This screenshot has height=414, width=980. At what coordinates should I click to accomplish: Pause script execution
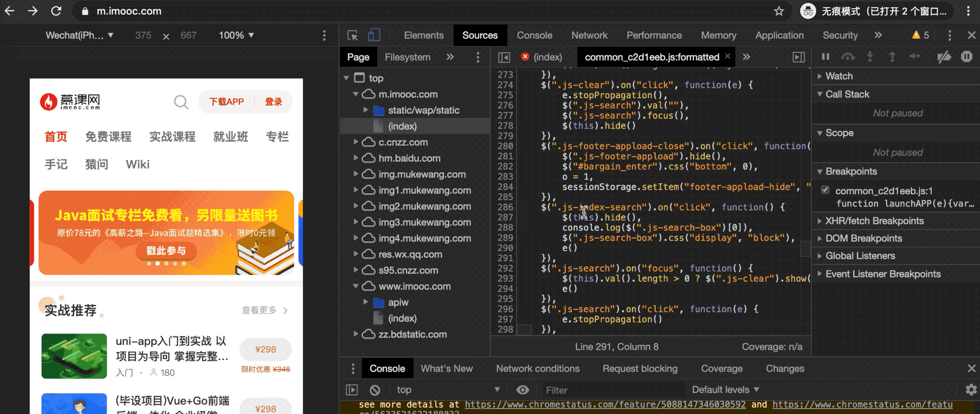[x=825, y=56]
